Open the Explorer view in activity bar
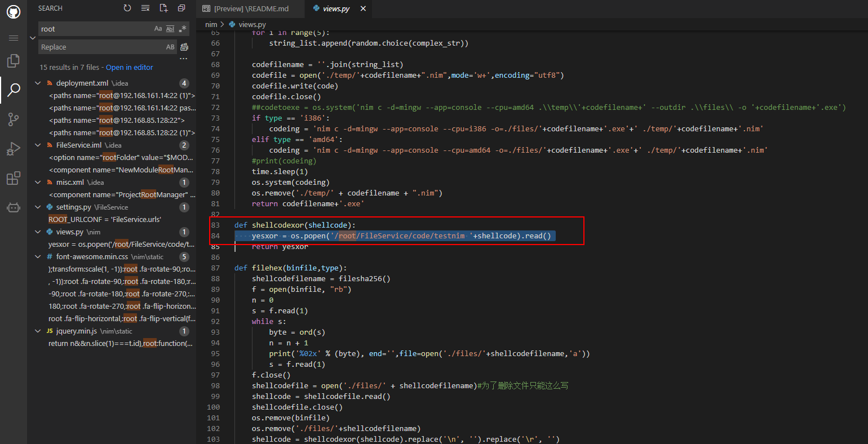The image size is (868, 444). pos(14,61)
